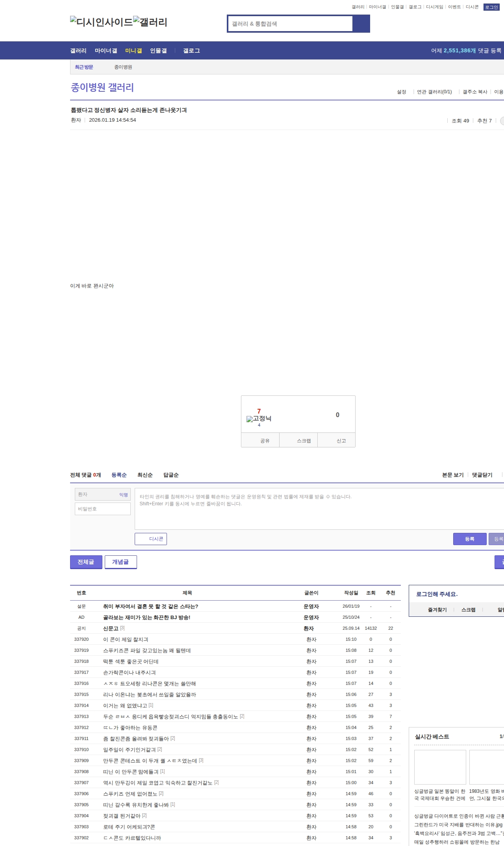
Task: Click the 디시인사이드 logo image
Action: tap(101, 22)
